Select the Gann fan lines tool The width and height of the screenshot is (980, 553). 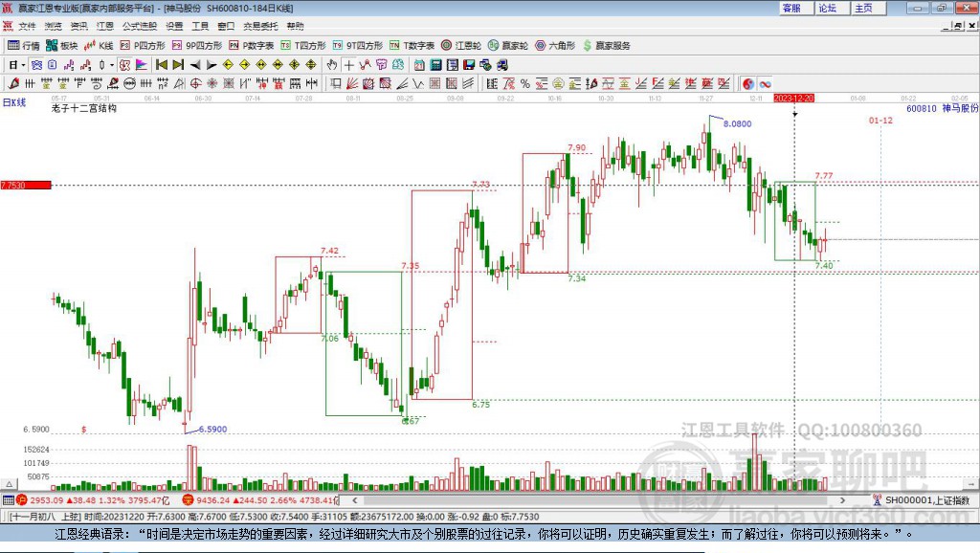(x=352, y=84)
